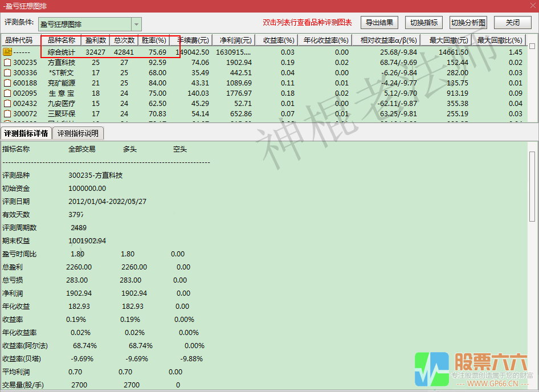Screen dimensions: 539x392
Task: Sort by the 胜率(%) column header
Action: pos(154,40)
